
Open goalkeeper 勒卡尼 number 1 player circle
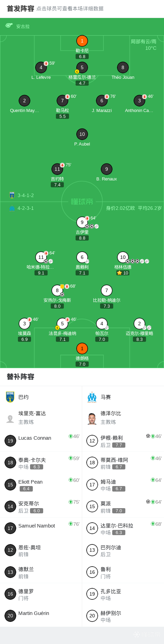(x=82, y=41)
